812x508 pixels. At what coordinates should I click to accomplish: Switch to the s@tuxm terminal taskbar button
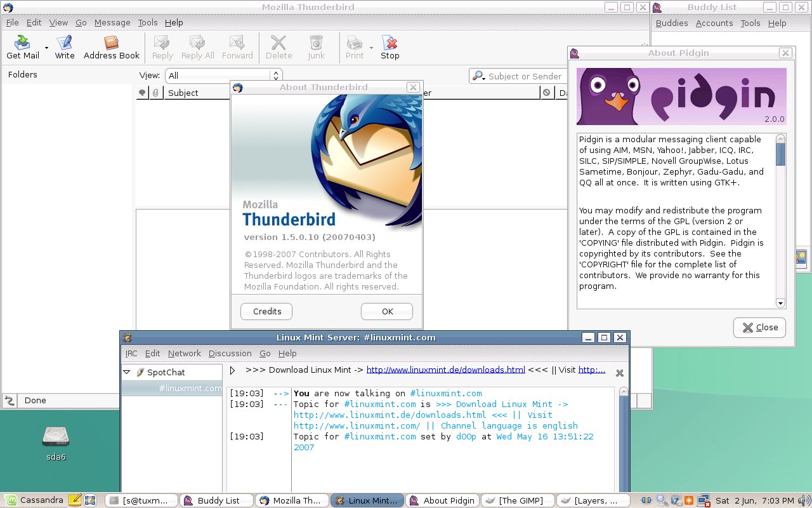[141, 500]
